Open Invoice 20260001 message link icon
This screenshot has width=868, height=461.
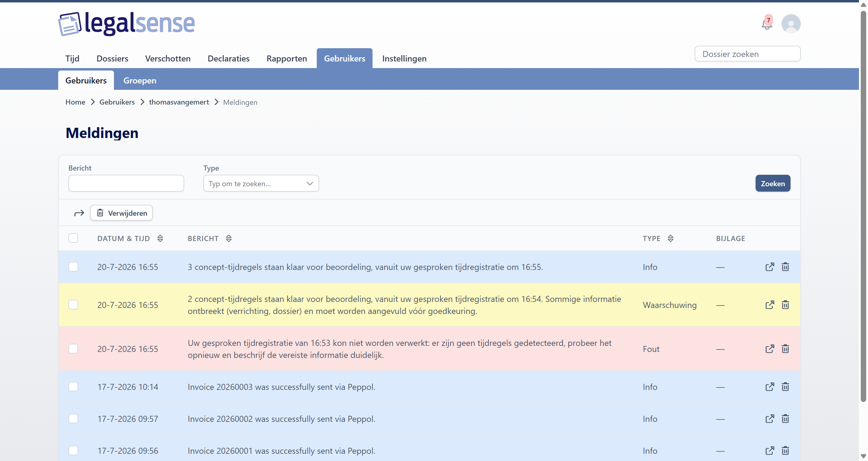[770, 450]
